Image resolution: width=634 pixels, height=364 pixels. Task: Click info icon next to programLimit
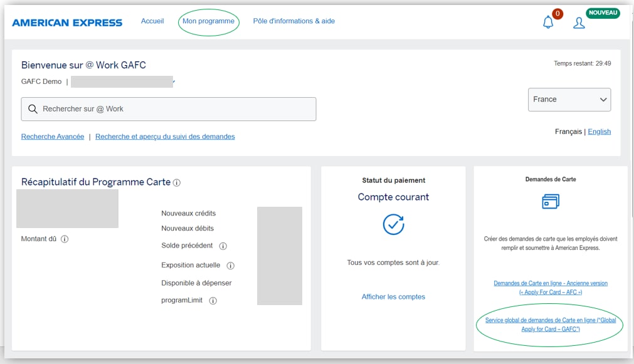click(x=213, y=301)
